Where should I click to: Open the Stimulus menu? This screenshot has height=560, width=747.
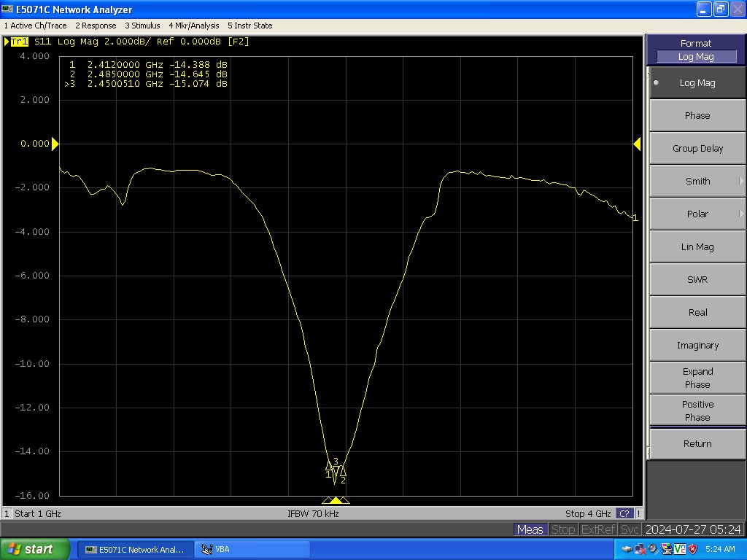(142, 26)
